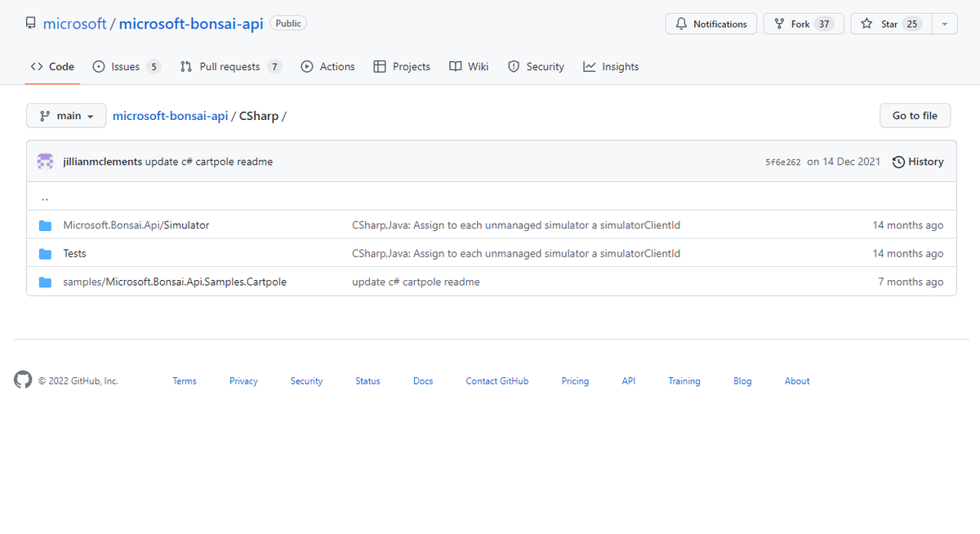Open Docs footer link

[x=423, y=381]
